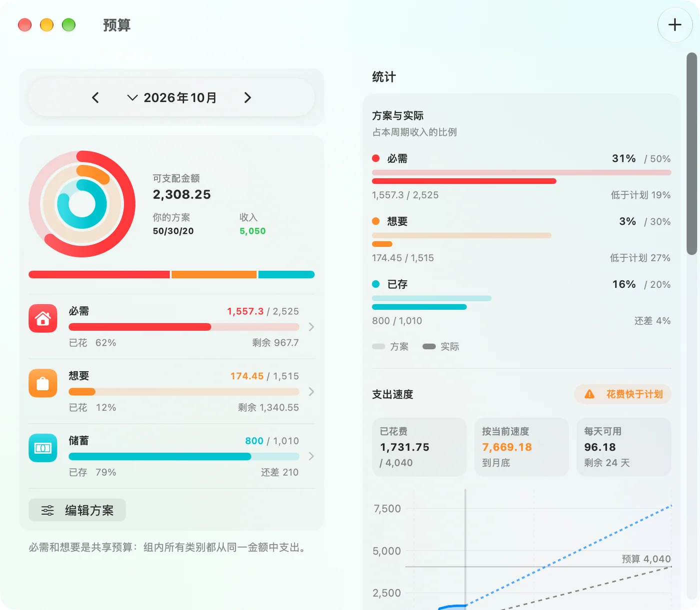Viewport: 700px width, 610px height.
Task: Click the 实际 legend swatch
Action: coord(429,346)
